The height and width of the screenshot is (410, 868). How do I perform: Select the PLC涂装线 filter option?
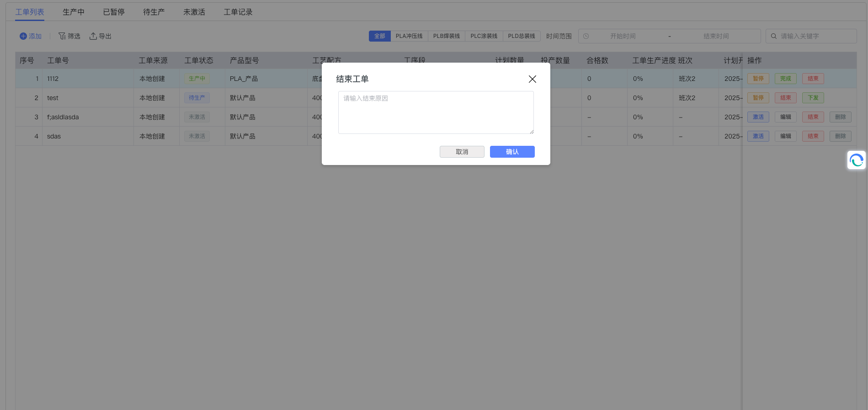pos(484,36)
